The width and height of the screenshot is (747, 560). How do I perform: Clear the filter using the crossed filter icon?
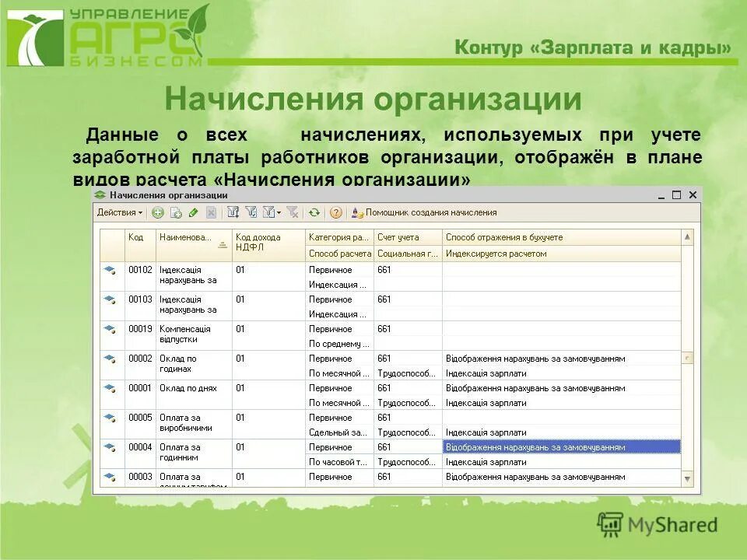pyautogui.click(x=294, y=212)
